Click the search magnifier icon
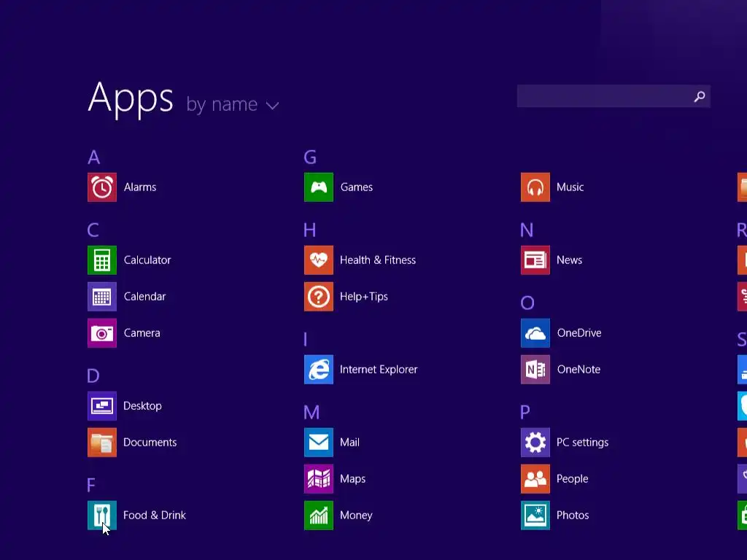The width and height of the screenshot is (747, 560). tap(700, 97)
